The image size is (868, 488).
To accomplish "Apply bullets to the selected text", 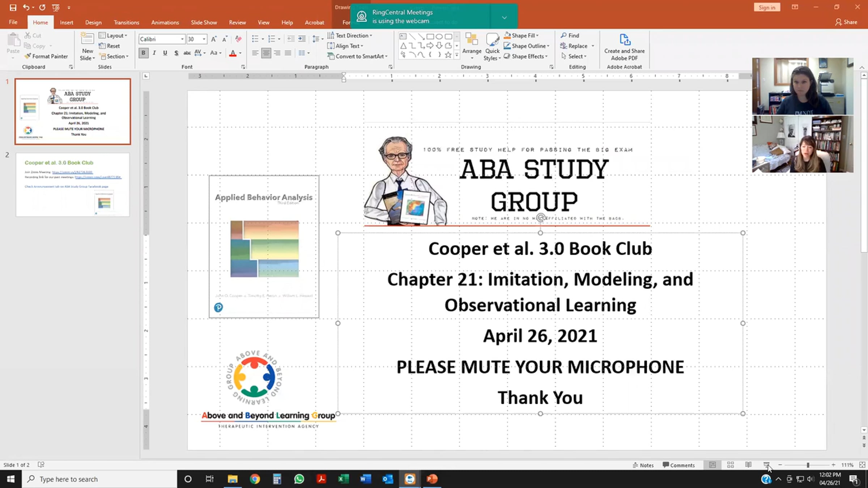I will [x=255, y=39].
